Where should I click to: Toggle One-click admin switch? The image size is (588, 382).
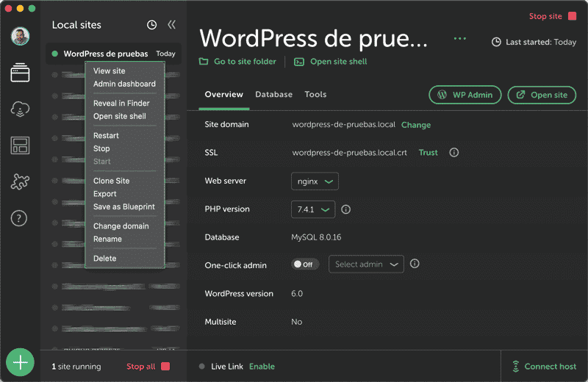pyautogui.click(x=305, y=264)
